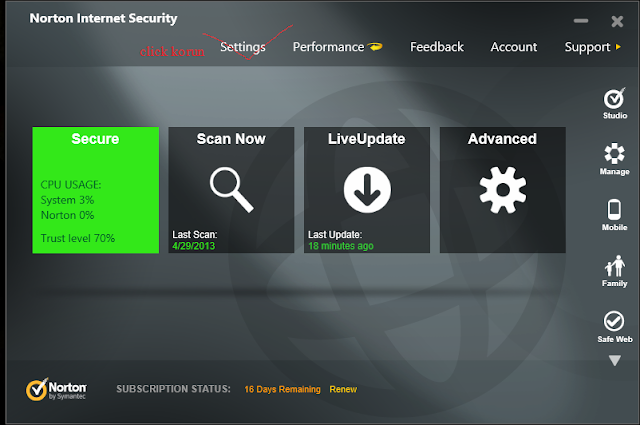Click the Scan Now tile title
The image size is (640, 425).
(231, 139)
